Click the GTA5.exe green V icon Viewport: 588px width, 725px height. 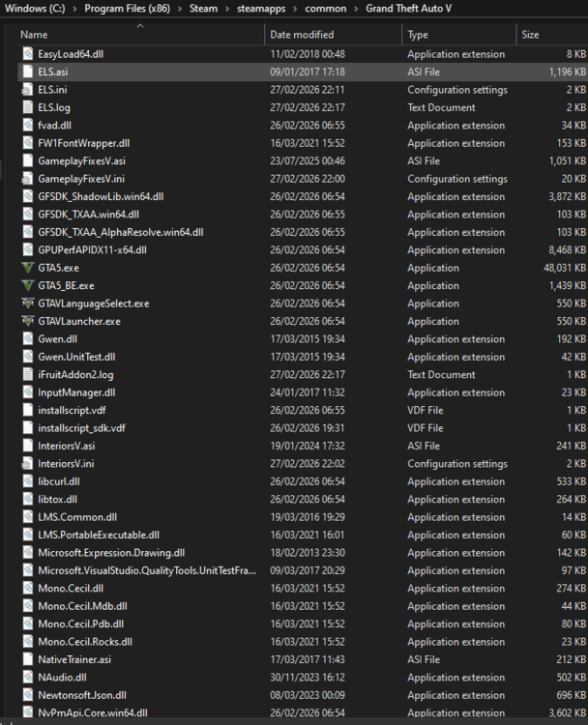[x=28, y=268]
